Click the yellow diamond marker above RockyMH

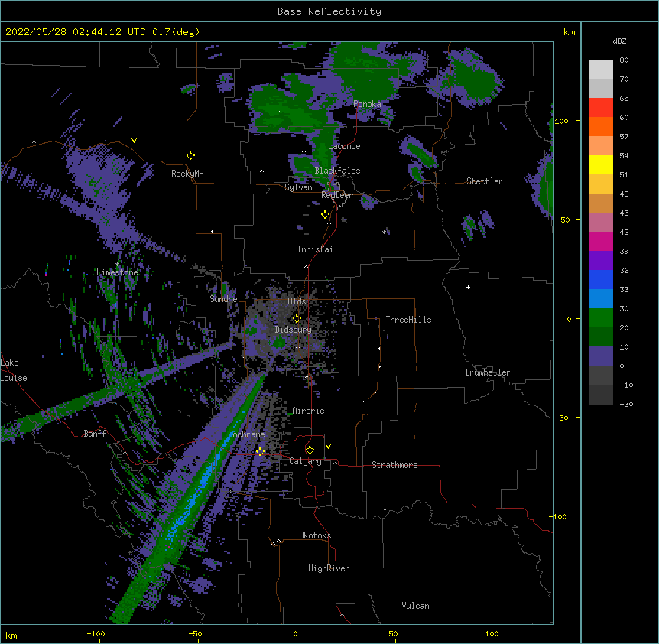tap(191, 156)
